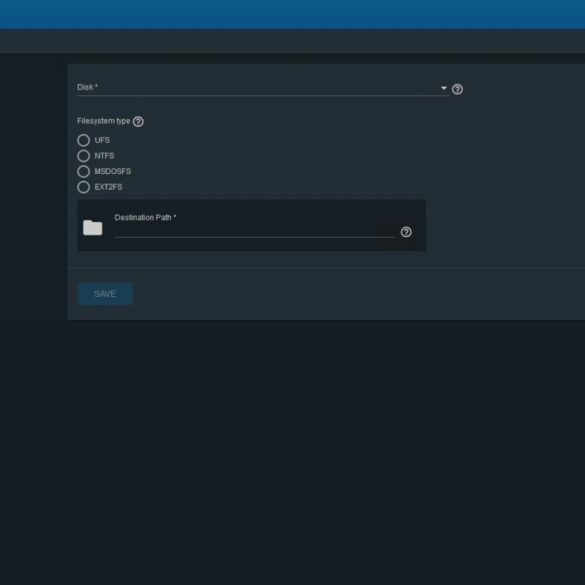Show help for Destination Path

pos(406,232)
